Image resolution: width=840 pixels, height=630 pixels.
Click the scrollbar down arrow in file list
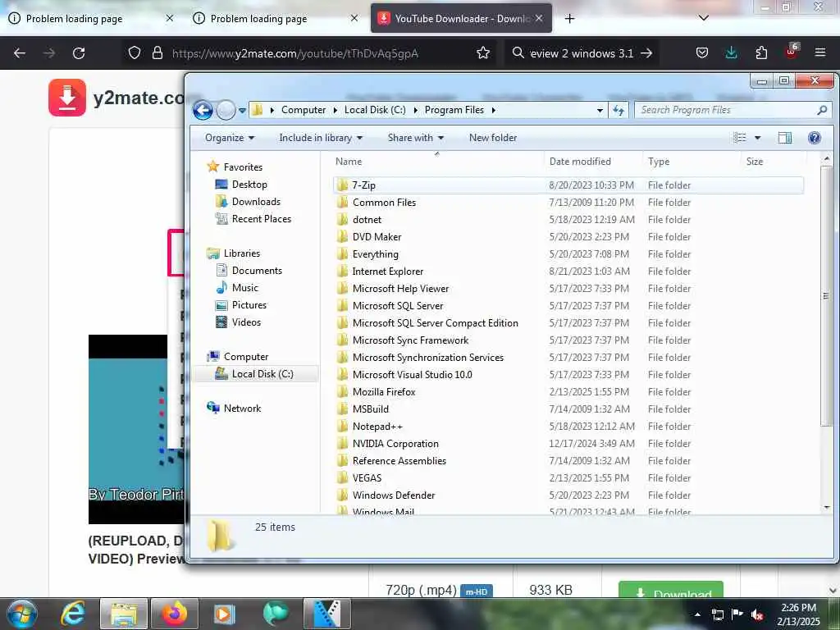click(826, 507)
